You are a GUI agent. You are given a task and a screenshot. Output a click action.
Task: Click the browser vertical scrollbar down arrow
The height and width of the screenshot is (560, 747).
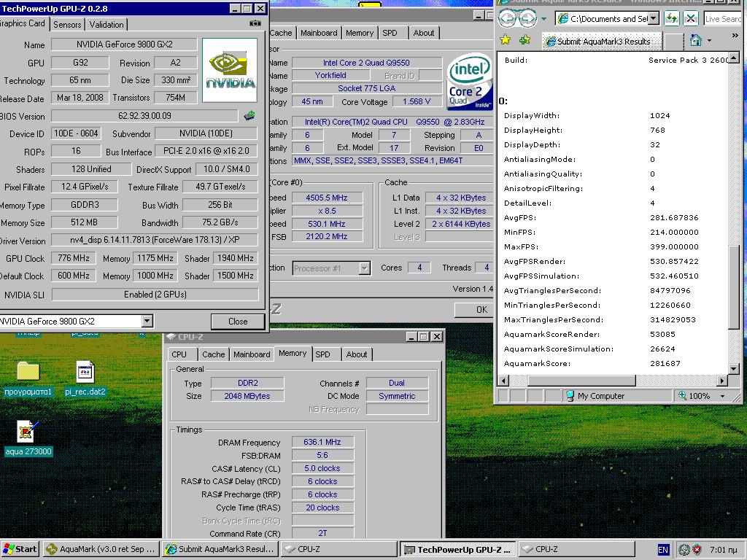click(x=734, y=368)
